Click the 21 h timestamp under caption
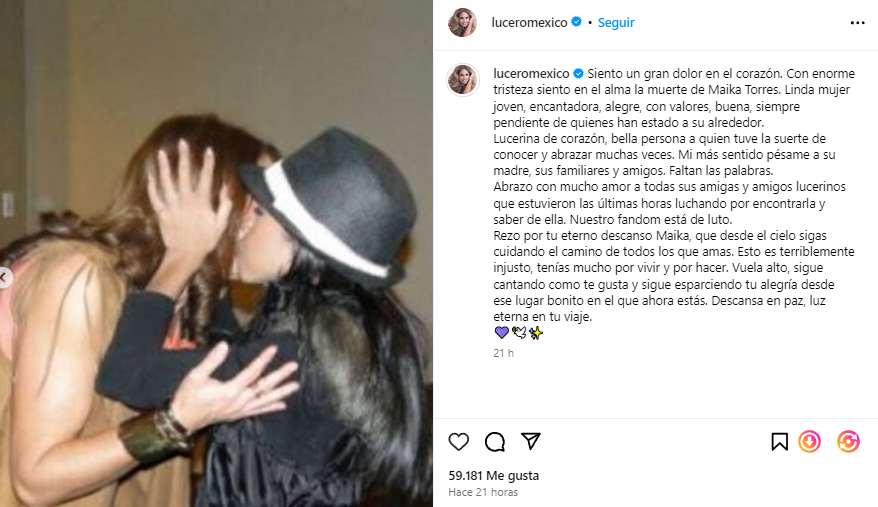Image resolution: width=878 pixels, height=507 pixels. 503,353
